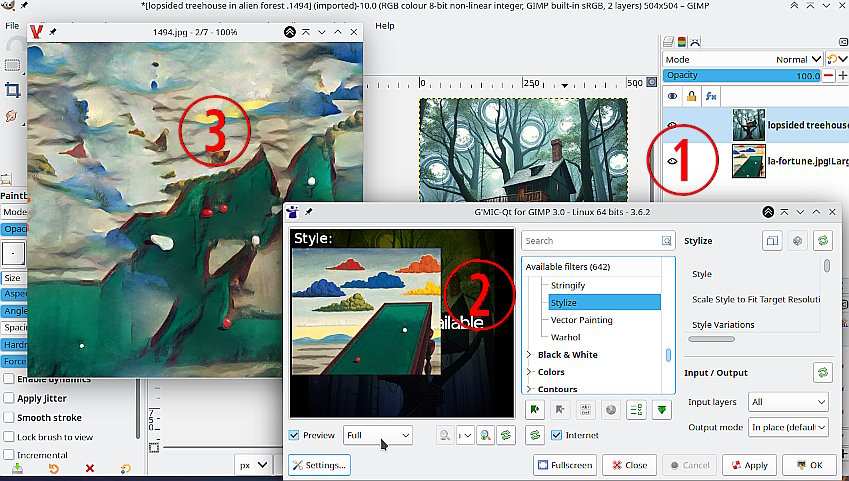Click the pin icon in the 1494.jpg viewer title bar

(53, 32)
